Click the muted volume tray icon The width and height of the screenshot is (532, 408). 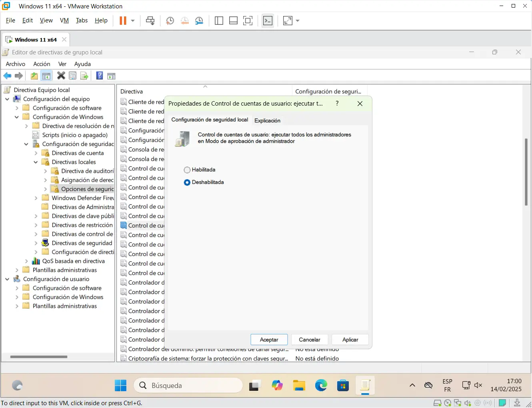[x=478, y=385]
